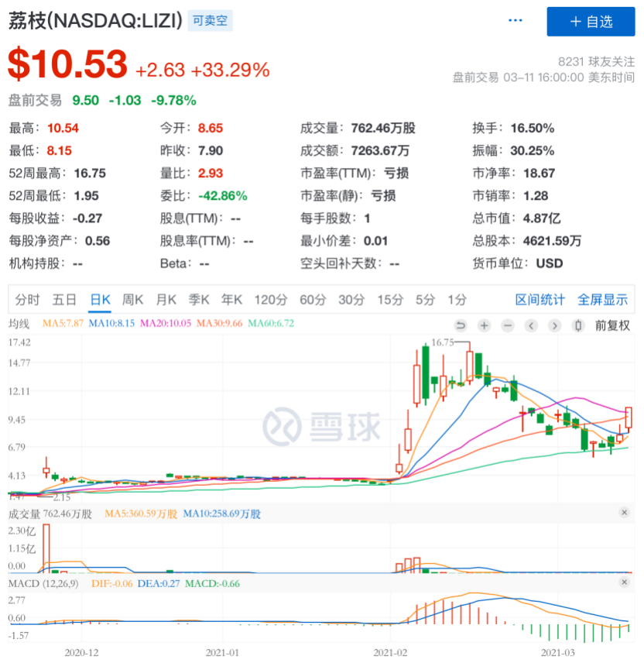Click MA5:7.87 moving average label
The image size is (644, 663).
(x=63, y=324)
